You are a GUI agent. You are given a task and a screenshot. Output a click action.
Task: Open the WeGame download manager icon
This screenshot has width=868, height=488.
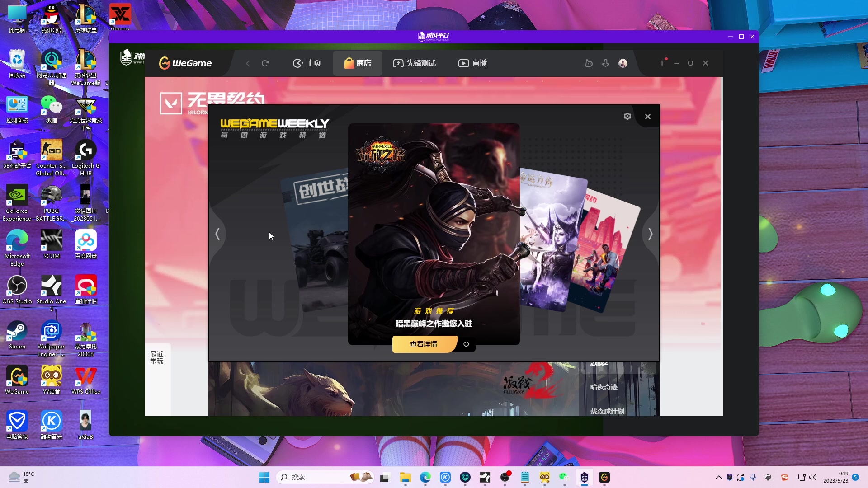tap(606, 63)
